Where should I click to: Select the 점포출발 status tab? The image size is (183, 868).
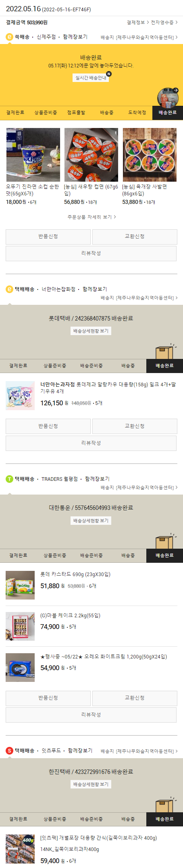pos(76,113)
